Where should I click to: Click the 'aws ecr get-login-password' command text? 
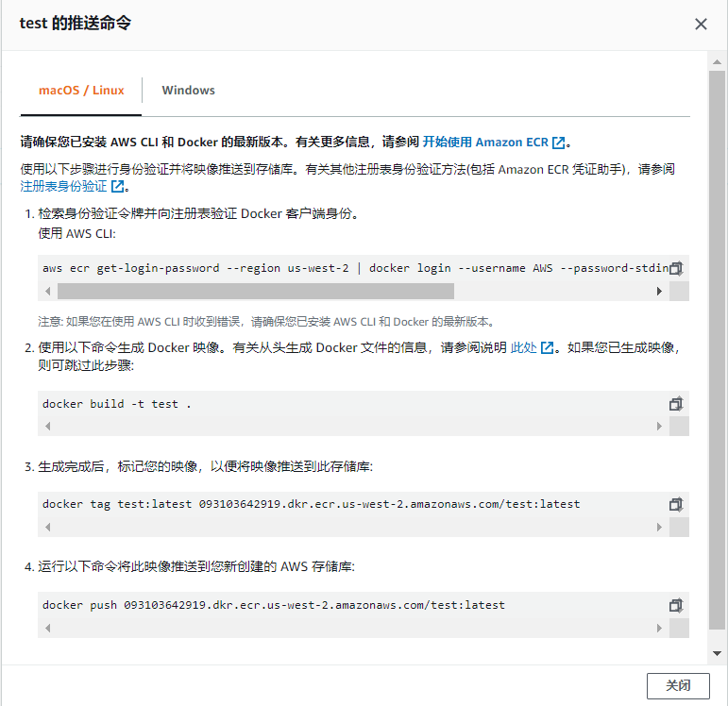pos(356,268)
